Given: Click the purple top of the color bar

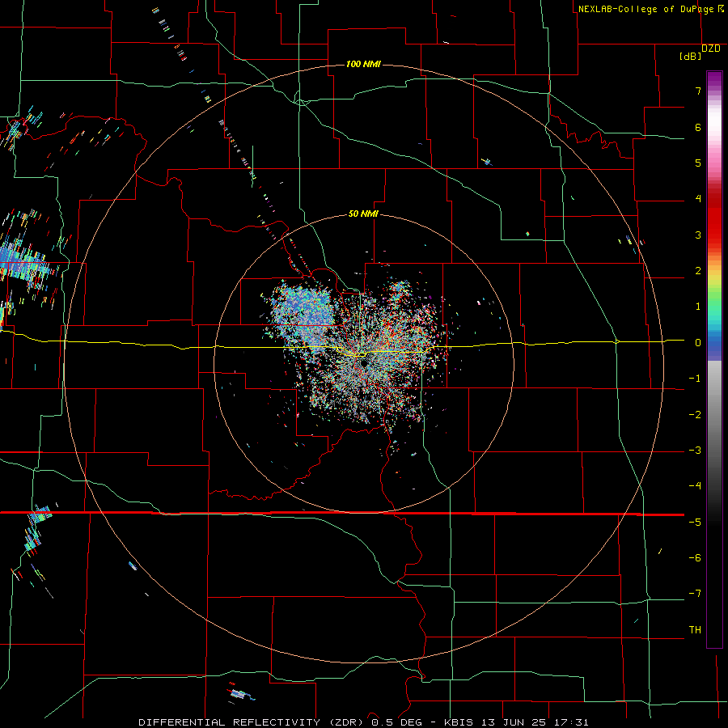Looking at the screenshot, I should click(x=714, y=80).
